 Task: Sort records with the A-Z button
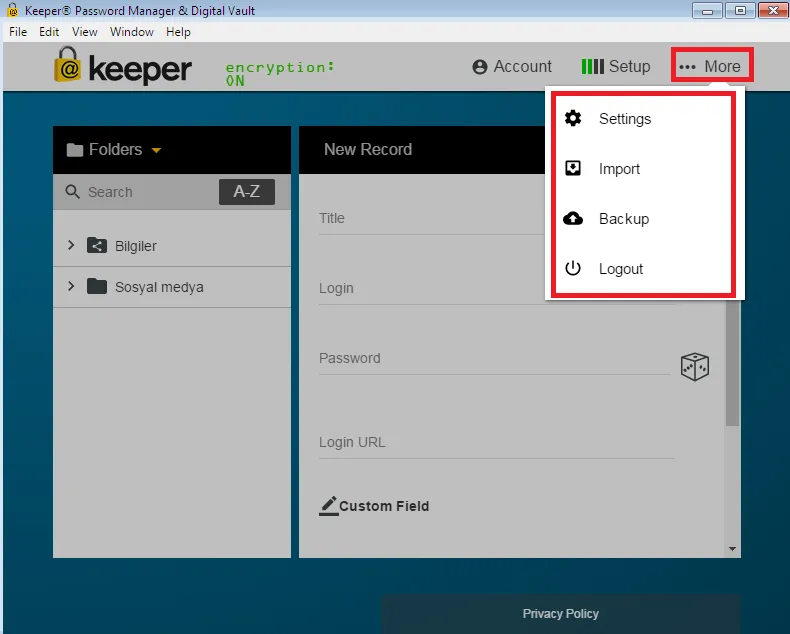[247, 192]
